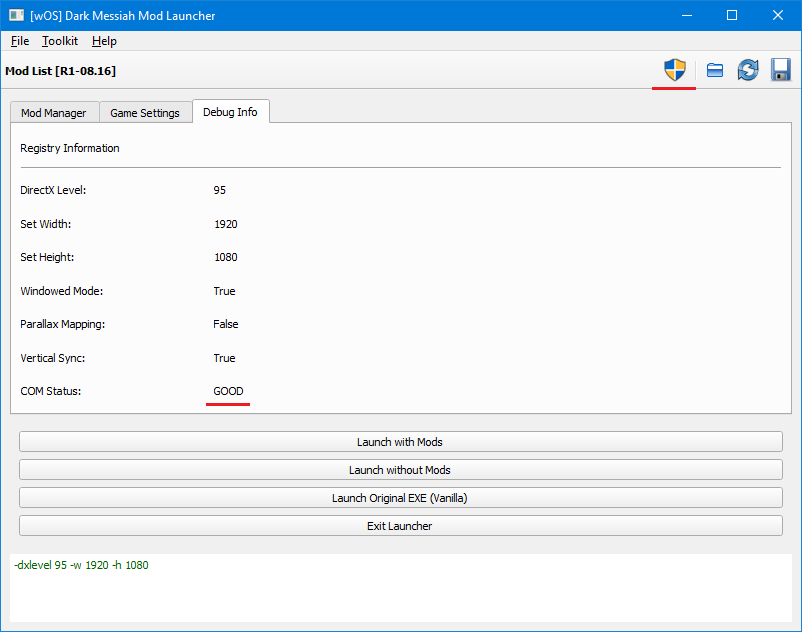Click the Set Height label

pos(47,257)
